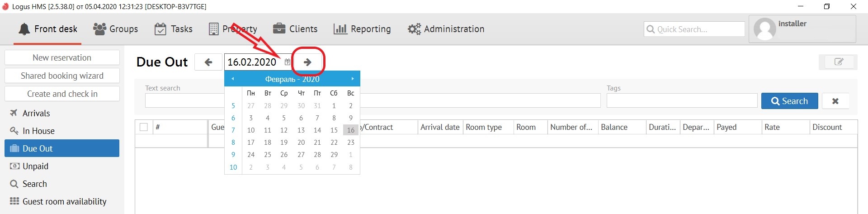
Task: Click the Tags input field
Action: 682,100
